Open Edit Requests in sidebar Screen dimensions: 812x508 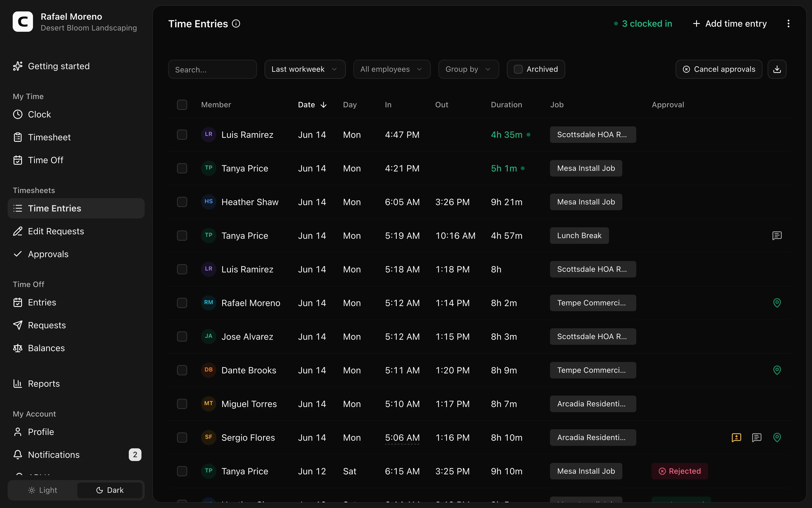[x=76, y=231]
